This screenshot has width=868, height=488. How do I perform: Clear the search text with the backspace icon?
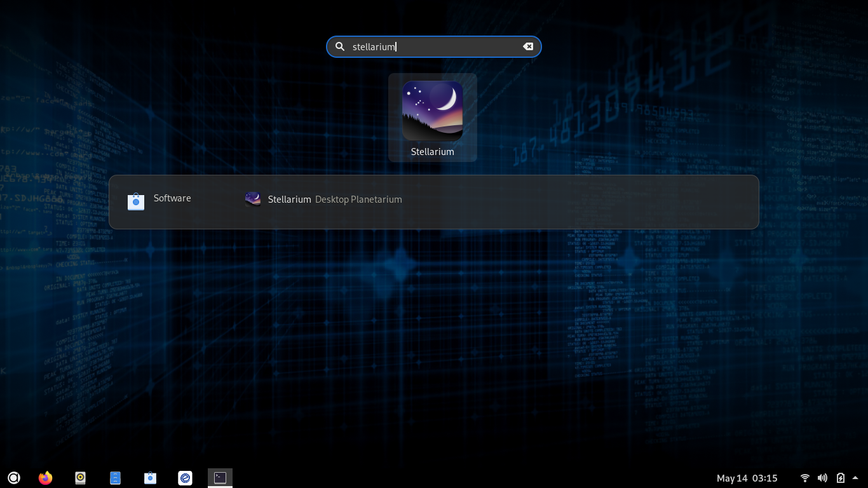coord(528,46)
